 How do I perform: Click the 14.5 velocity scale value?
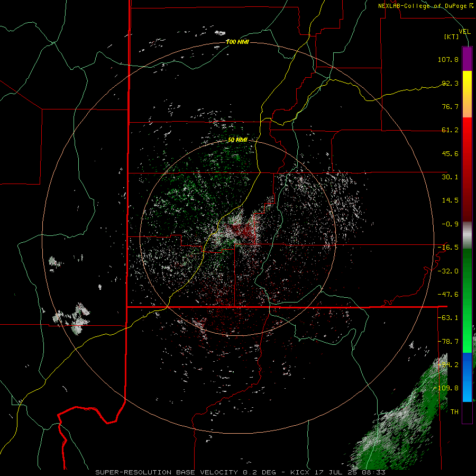point(450,200)
